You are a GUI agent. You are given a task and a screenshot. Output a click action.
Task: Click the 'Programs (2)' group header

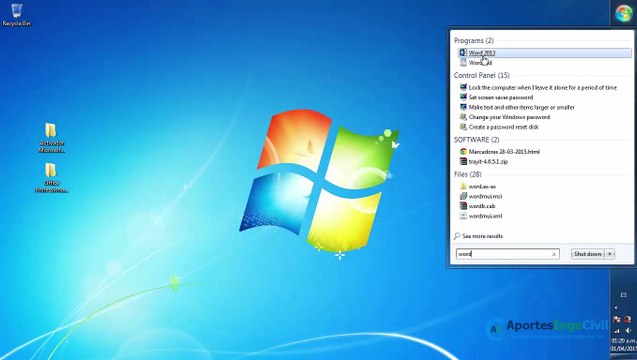tap(474, 41)
